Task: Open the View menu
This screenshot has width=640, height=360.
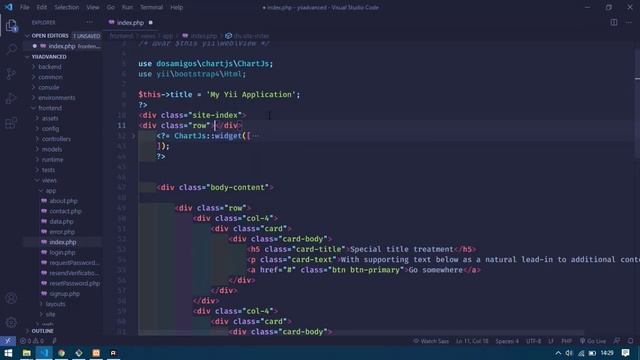Action: [93, 7]
